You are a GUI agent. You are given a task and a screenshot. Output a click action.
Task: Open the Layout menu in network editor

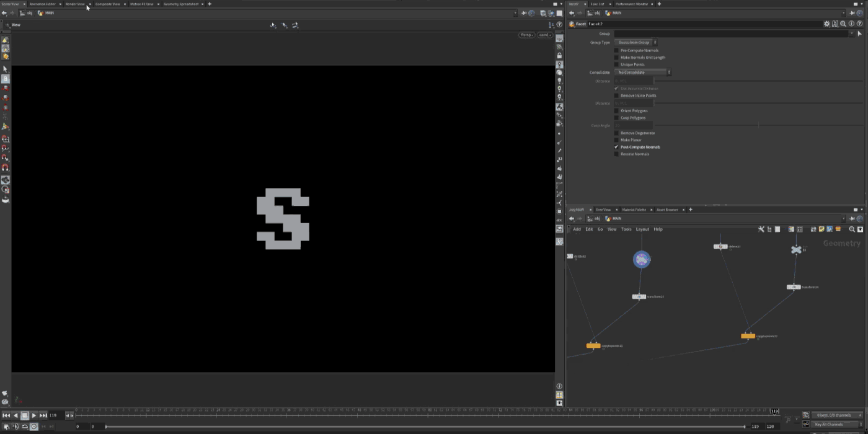coord(642,229)
